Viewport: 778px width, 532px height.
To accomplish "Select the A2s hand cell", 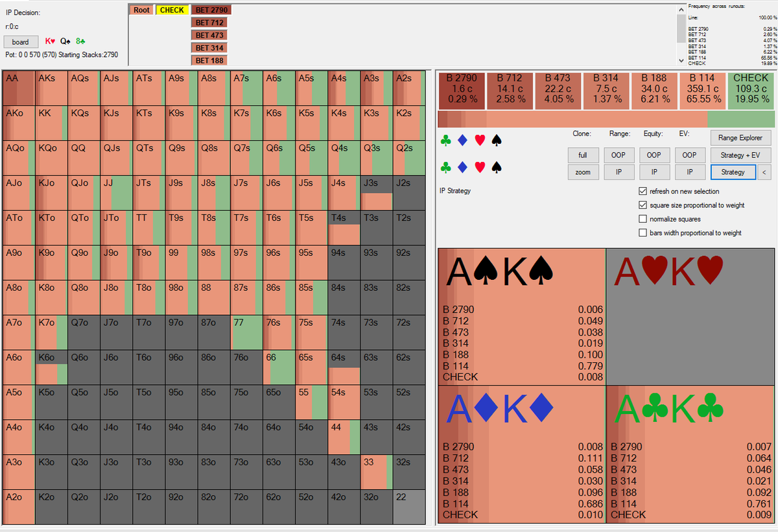I will (x=409, y=88).
